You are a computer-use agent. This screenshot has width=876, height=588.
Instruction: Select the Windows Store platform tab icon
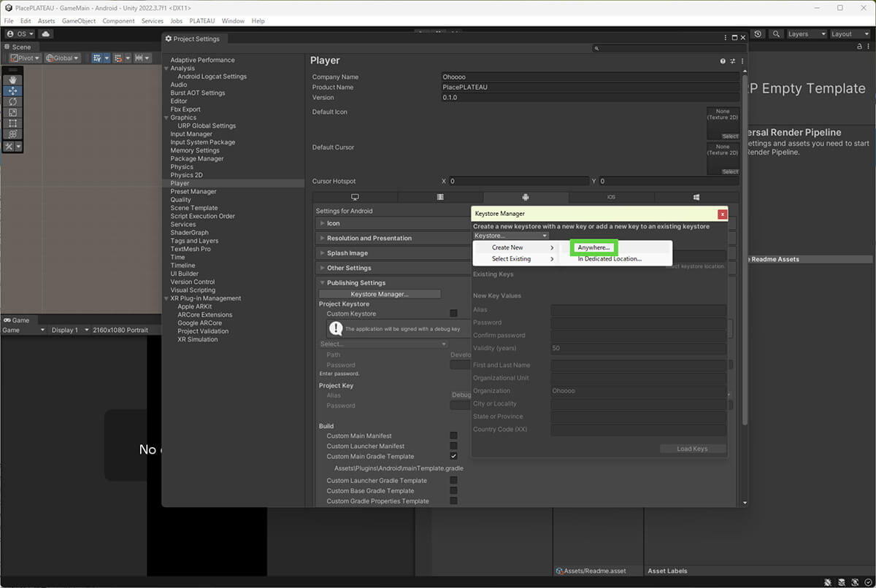coord(696,197)
